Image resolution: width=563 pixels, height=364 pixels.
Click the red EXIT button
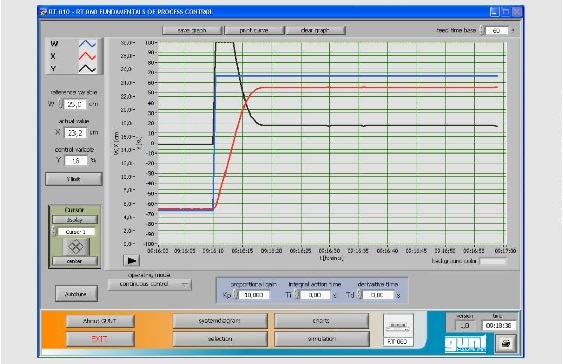pos(100,339)
